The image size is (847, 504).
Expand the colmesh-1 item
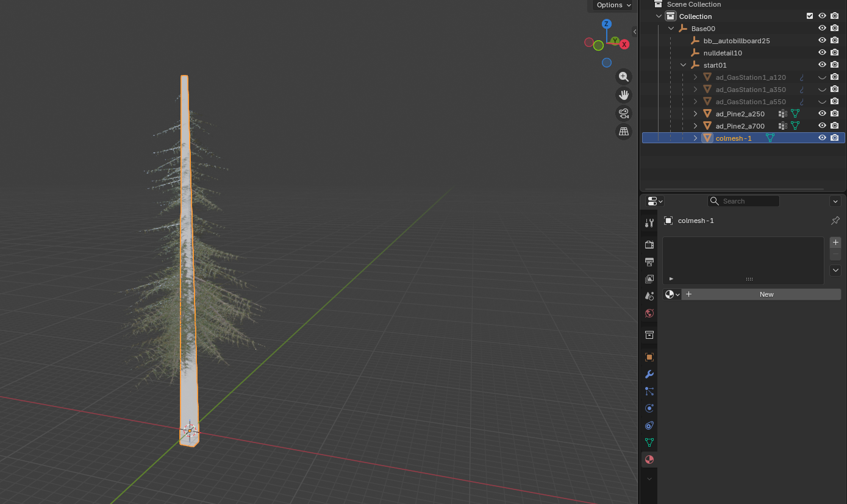coord(695,138)
